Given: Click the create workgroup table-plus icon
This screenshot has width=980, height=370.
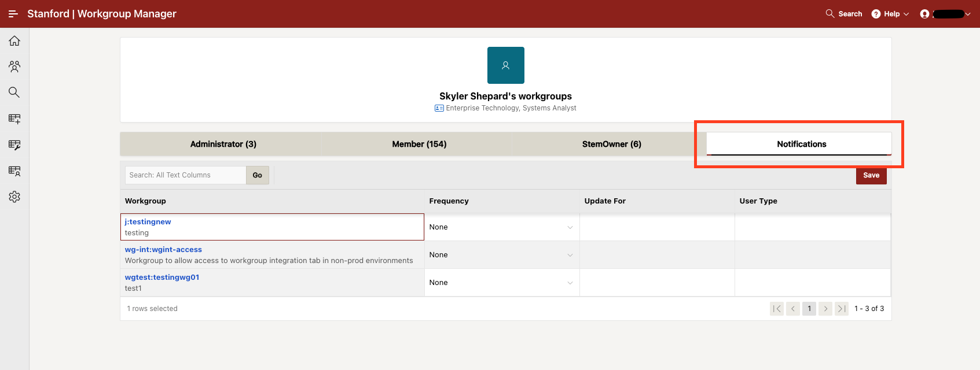Looking at the screenshot, I should 14,119.
